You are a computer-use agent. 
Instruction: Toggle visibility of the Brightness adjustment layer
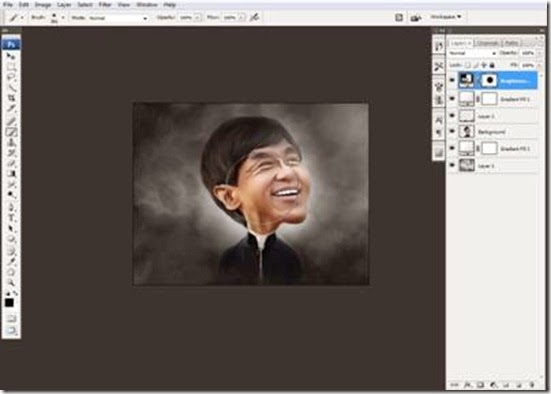click(452, 80)
